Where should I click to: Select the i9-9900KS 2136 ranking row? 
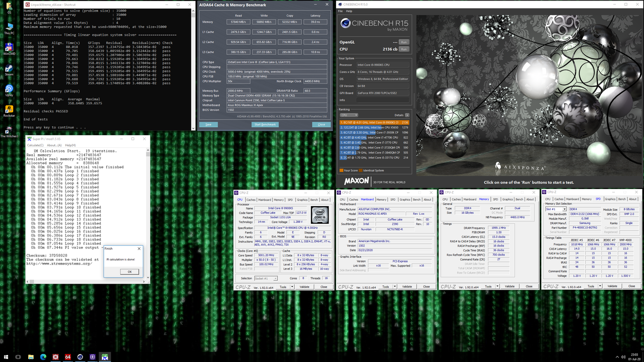pyautogui.click(x=374, y=122)
